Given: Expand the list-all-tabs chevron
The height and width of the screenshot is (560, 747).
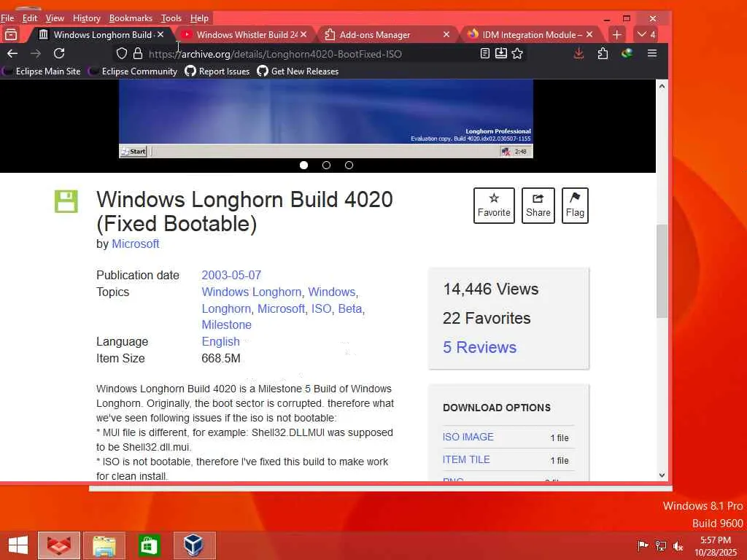Looking at the screenshot, I should (647, 35).
